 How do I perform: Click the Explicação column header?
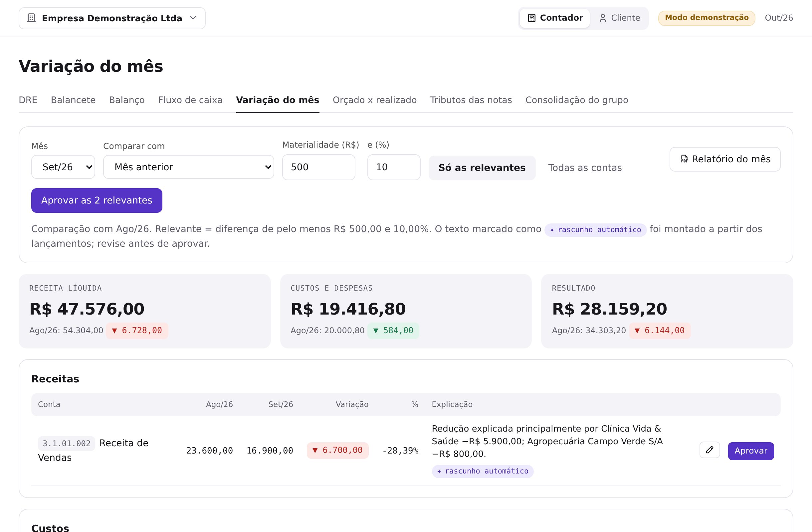pyautogui.click(x=452, y=405)
